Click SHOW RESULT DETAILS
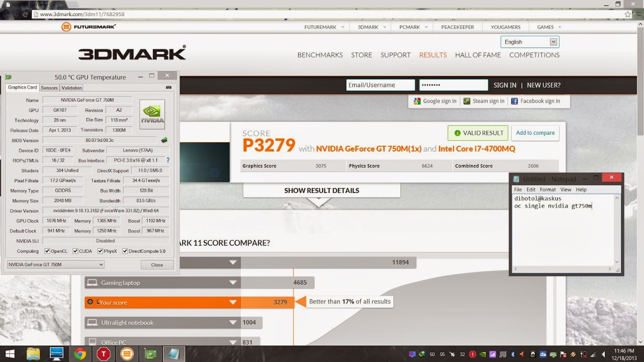Viewport: 644px width, 362px height. click(322, 190)
